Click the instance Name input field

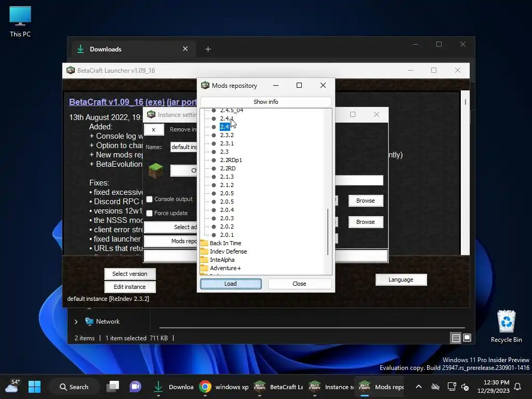pyautogui.click(x=183, y=147)
